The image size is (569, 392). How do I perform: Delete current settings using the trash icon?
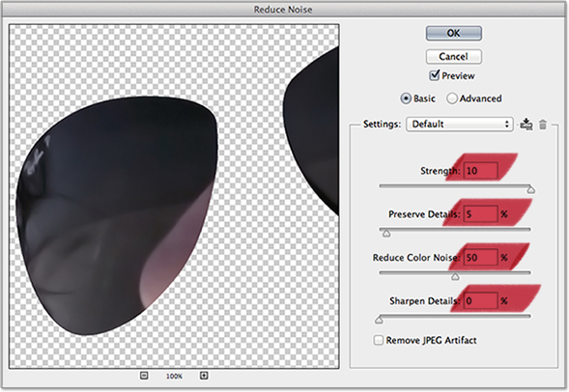(x=543, y=125)
